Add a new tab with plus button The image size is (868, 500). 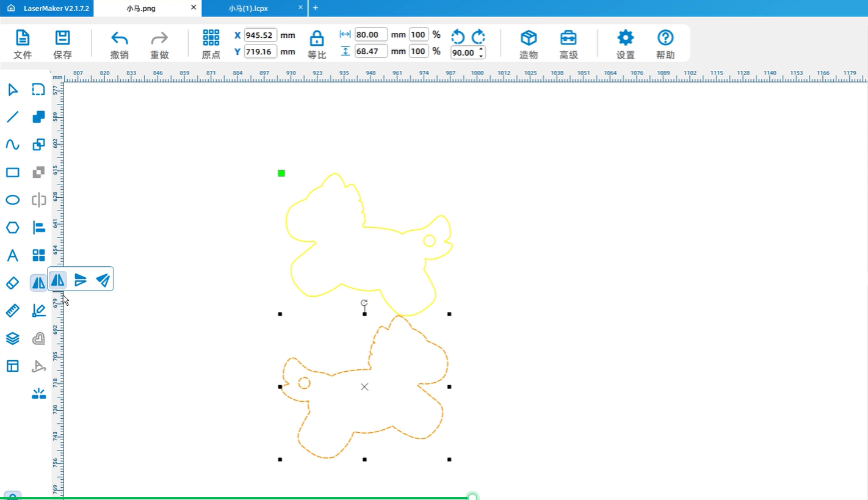coord(316,8)
